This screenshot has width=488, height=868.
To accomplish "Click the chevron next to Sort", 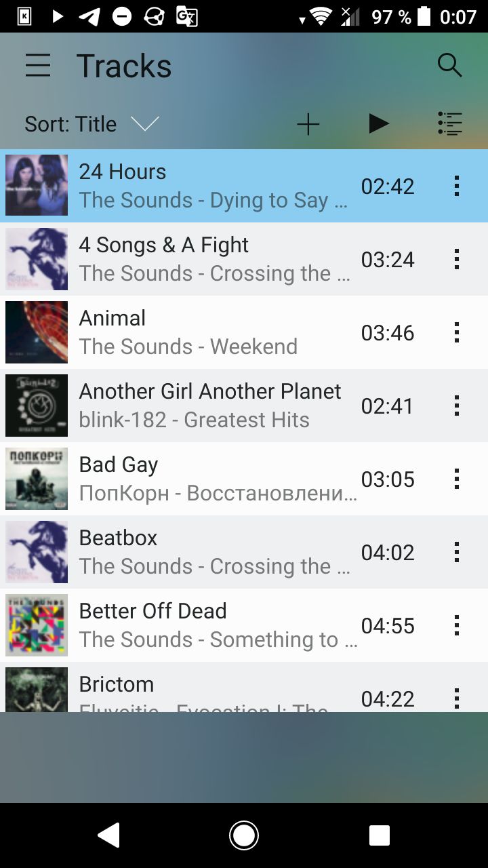I will [x=144, y=124].
